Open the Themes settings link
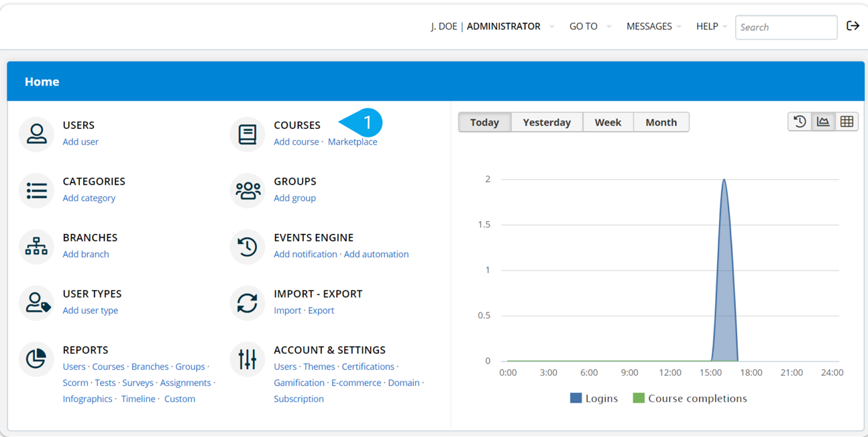This screenshot has width=868, height=437. pyautogui.click(x=319, y=367)
